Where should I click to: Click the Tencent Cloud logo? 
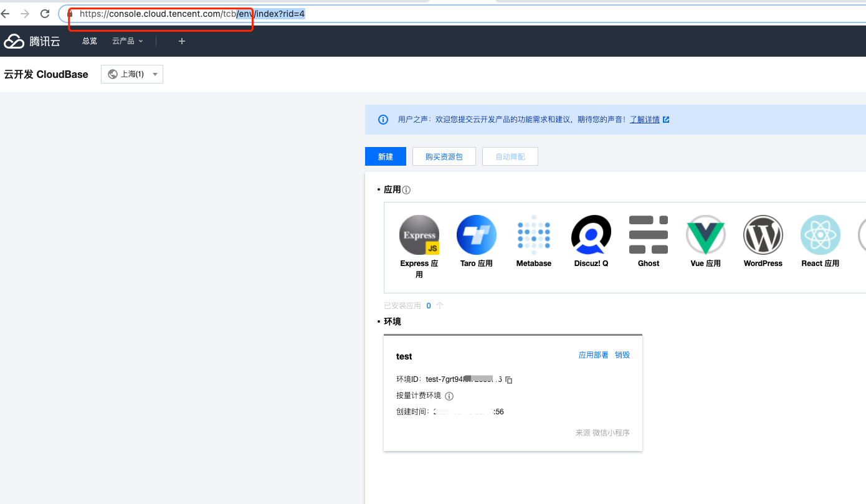[x=32, y=41]
